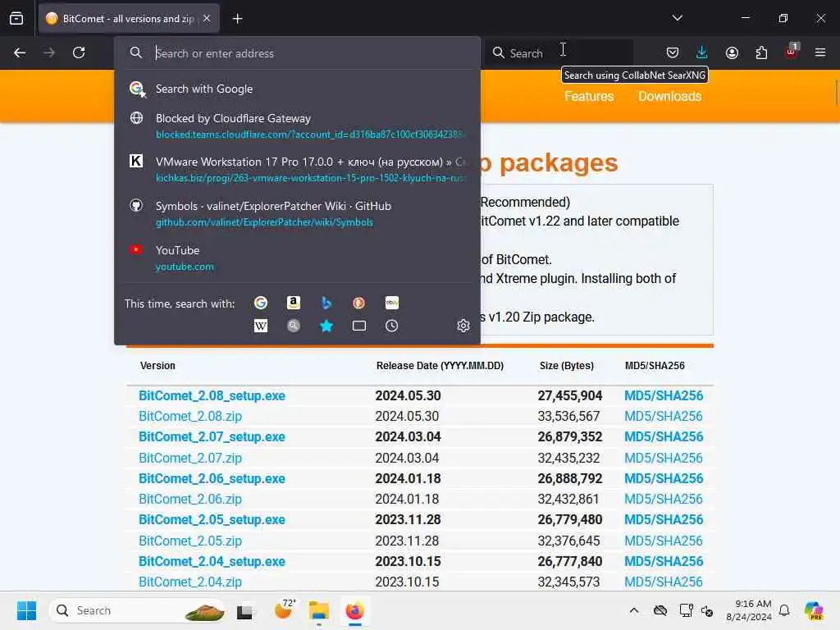Click the page vertical scrollbar
The image size is (840, 630).
[x=836, y=93]
